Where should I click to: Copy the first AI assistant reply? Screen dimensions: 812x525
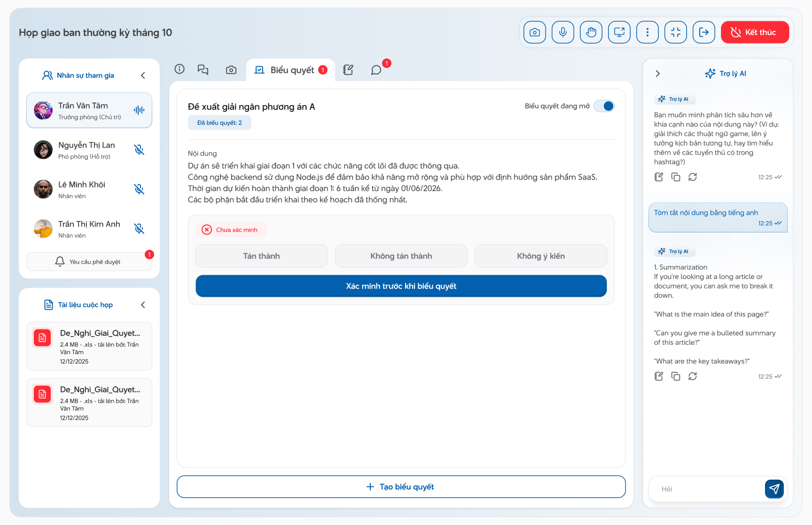click(x=676, y=177)
